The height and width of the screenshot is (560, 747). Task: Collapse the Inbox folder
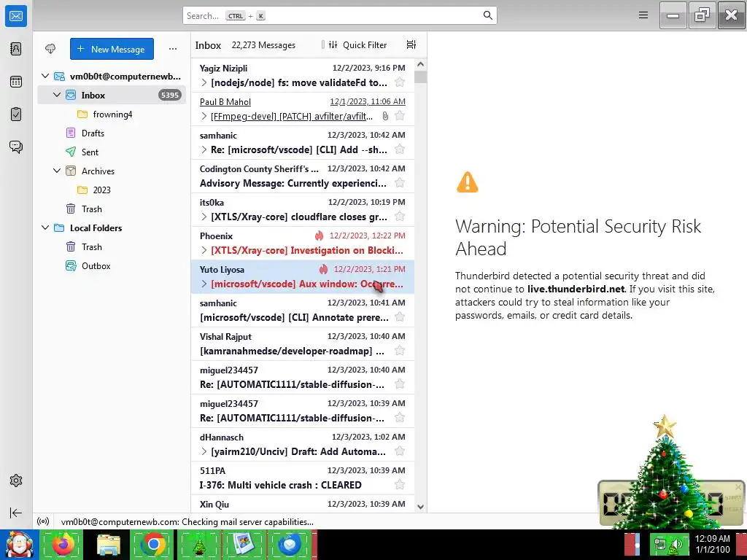(x=57, y=95)
